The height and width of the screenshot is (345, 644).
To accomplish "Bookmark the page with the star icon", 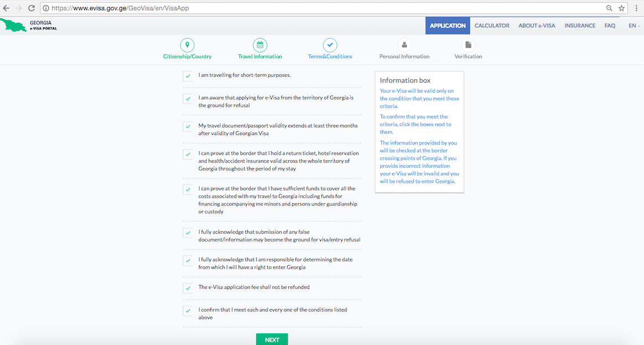I will point(621,8).
